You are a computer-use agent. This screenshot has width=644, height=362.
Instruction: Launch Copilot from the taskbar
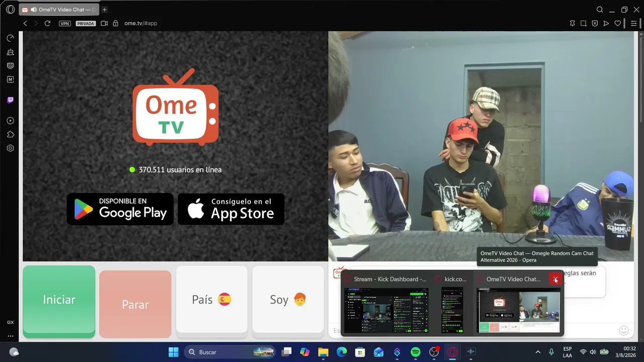(304, 352)
